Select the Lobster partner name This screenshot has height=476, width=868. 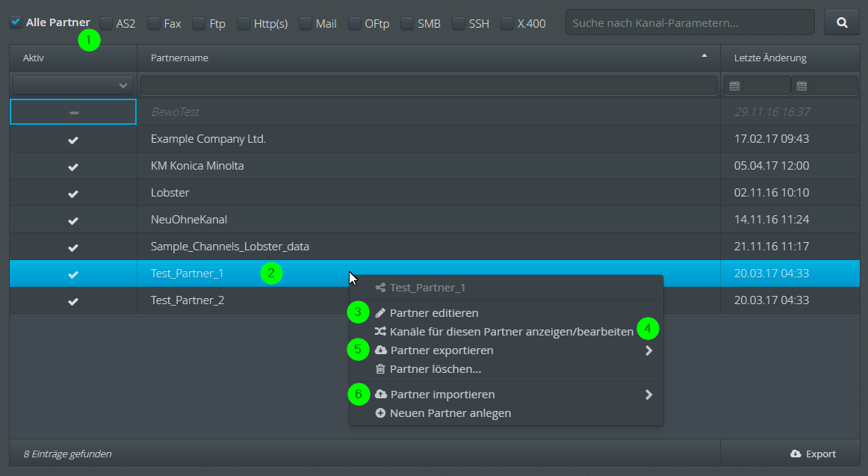tap(170, 193)
